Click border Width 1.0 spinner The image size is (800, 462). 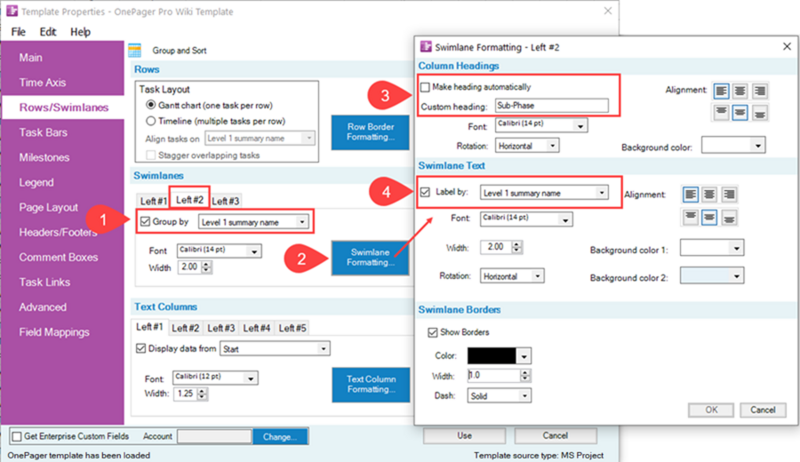coord(499,376)
